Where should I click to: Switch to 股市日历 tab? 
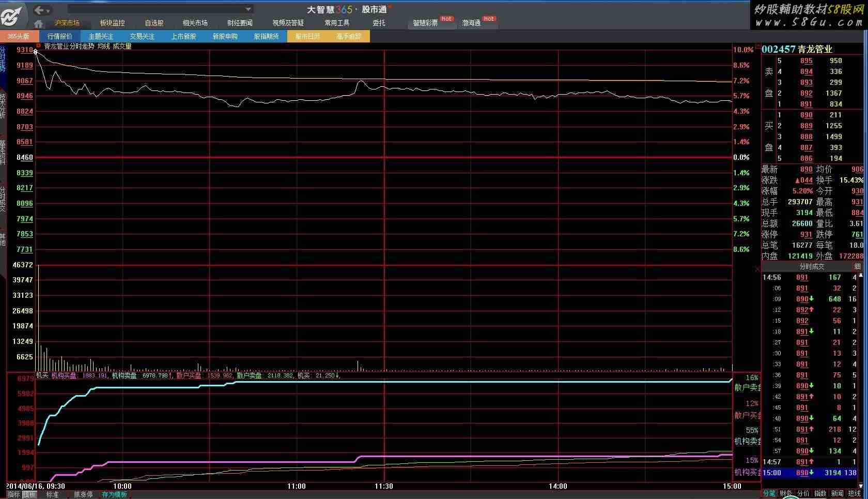pyautogui.click(x=307, y=36)
